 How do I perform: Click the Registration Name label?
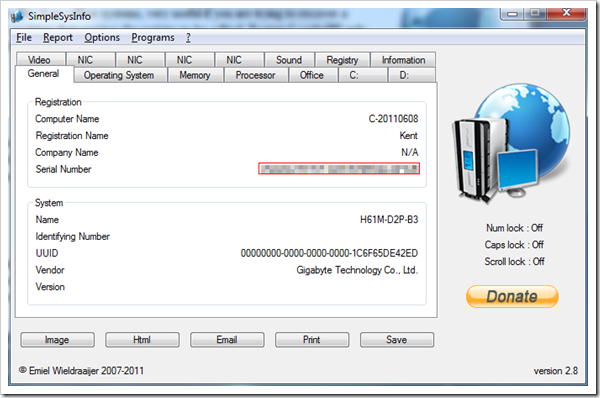72,136
